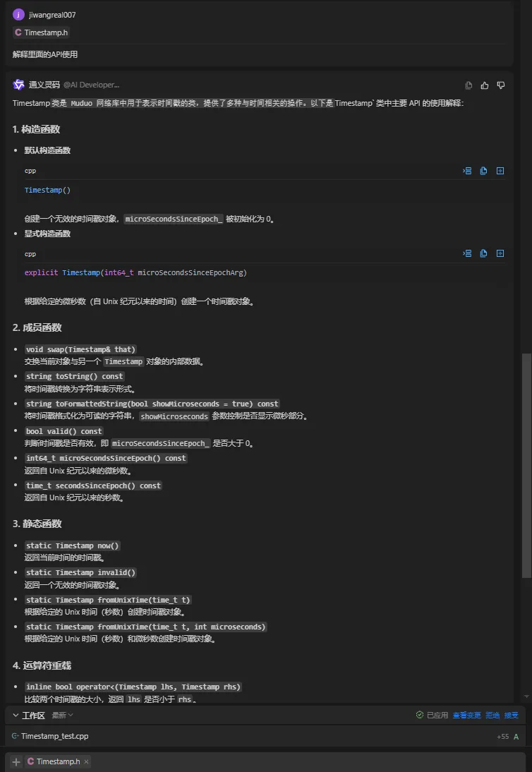The width and height of the screenshot is (532, 772).
Task: Give the response a thumbs up
Action: pos(485,85)
